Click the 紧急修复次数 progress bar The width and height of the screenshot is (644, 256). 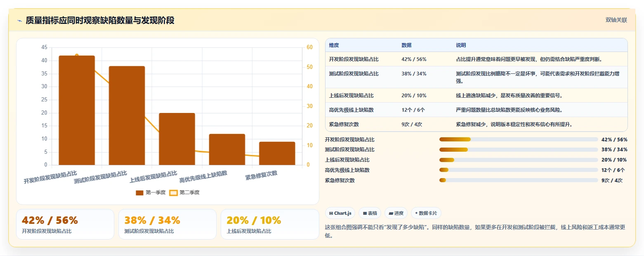click(x=519, y=180)
